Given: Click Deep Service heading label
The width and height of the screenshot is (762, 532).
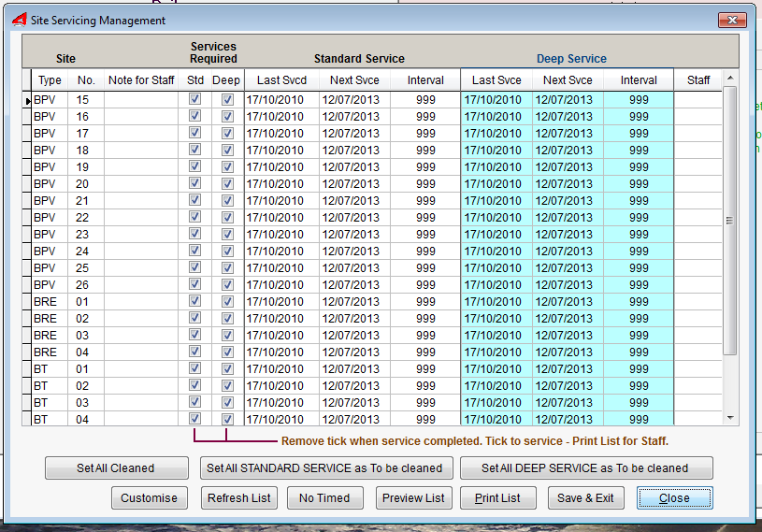Looking at the screenshot, I should pyautogui.click(x=571, y=58).
